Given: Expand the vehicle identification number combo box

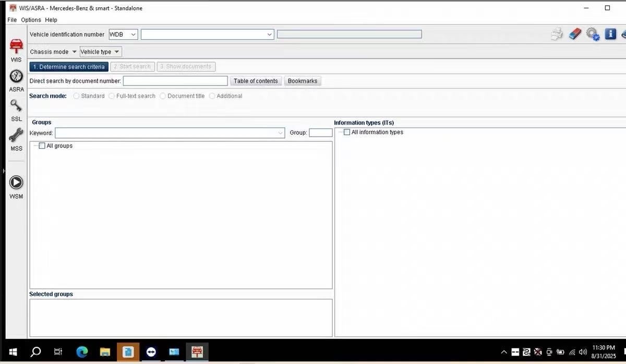Looking at the screenshot, I should tap(269, 34).
